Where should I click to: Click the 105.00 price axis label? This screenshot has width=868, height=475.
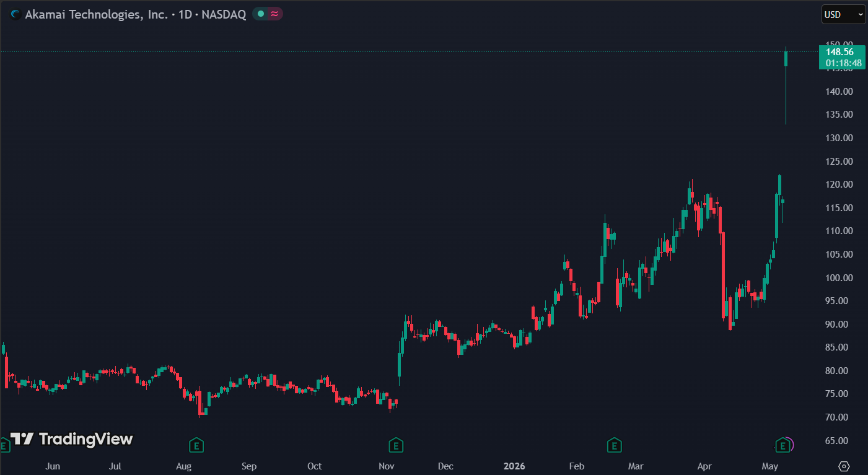coord(840,255)
